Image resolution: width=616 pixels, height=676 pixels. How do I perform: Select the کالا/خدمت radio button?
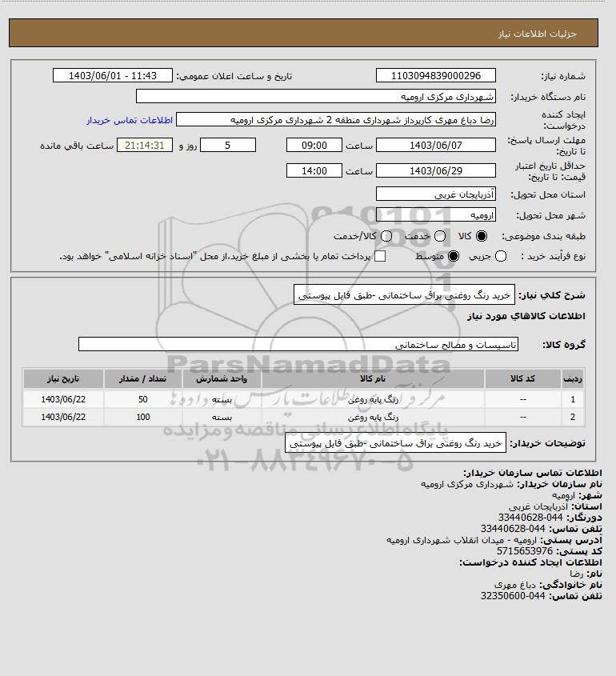[386, 236]
